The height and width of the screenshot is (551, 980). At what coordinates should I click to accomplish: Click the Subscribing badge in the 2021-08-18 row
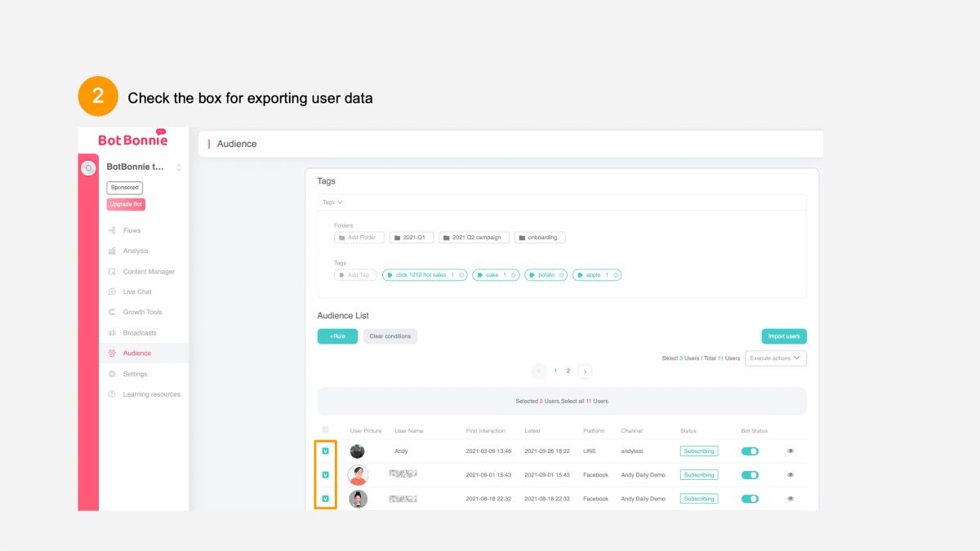coord(699,498)
